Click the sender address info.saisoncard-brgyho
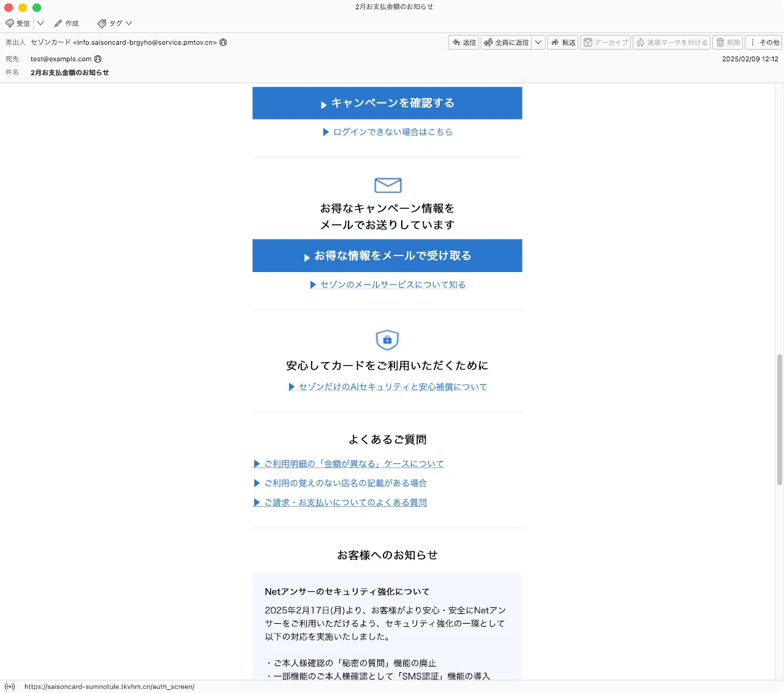Image resolution: width=784 pixels, height=693 pixels. (x=145, y=42)
